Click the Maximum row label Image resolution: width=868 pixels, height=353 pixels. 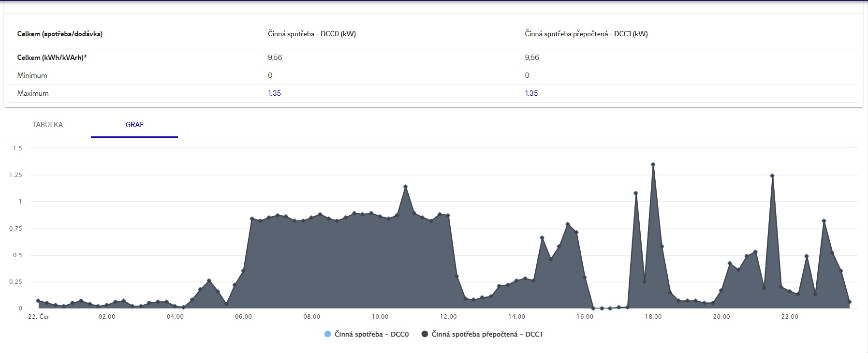[33, 93]
